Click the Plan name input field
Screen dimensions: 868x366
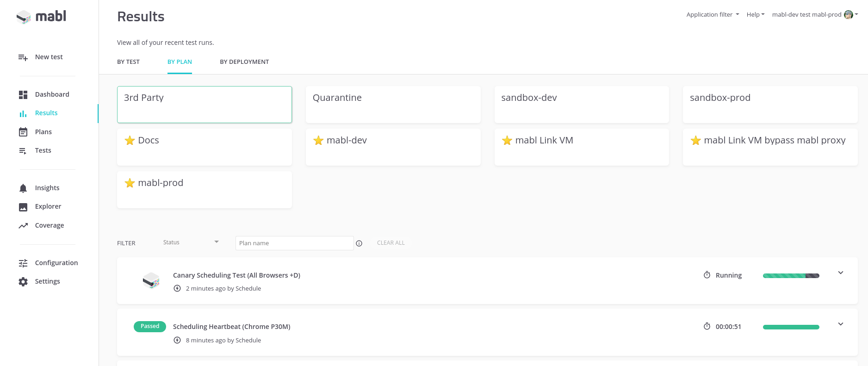(295, 243)
